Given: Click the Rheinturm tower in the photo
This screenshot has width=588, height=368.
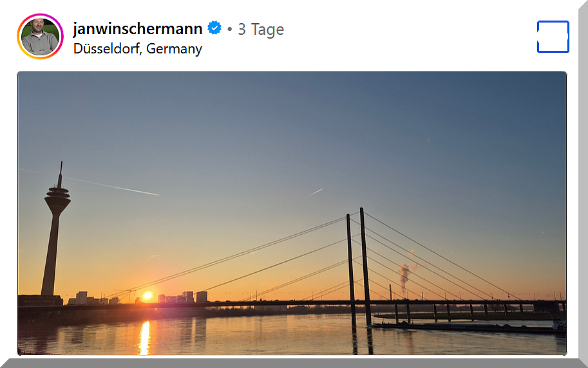Looking at the screenshot, I should pos(55,228).
